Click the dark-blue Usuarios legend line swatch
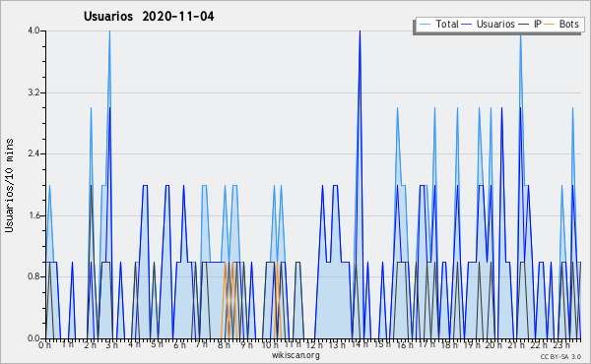The height and width of the screenshot is (364, 591). pyautogui.click(x=467, y=25)
